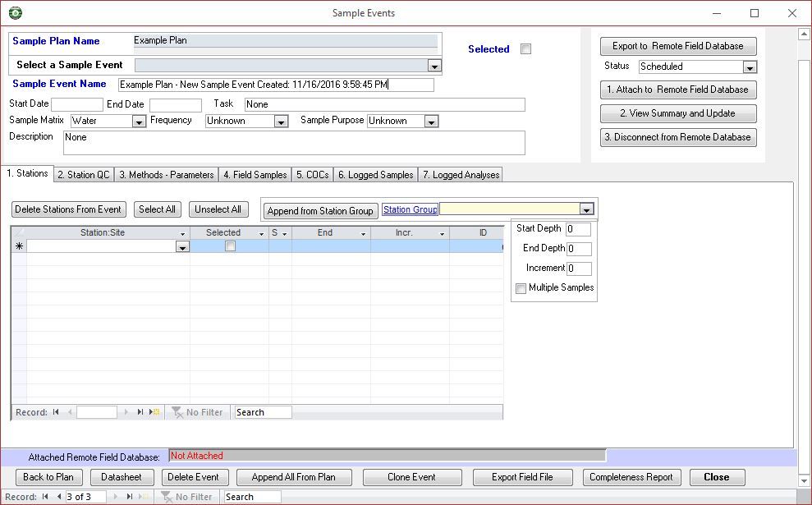Create new blank record in stations subform navigator
The image size is (812, 505).
154,412
